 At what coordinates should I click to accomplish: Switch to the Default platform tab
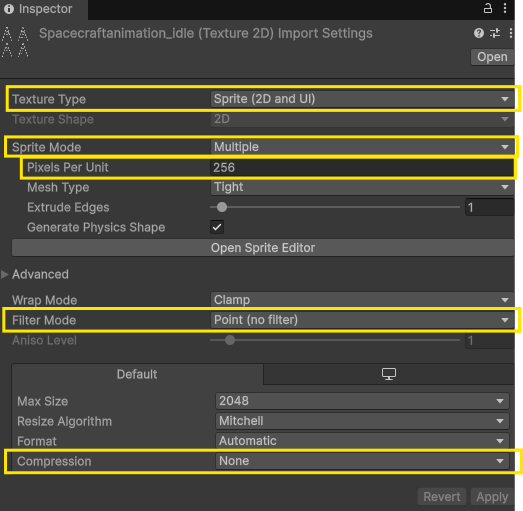(137, 374)
